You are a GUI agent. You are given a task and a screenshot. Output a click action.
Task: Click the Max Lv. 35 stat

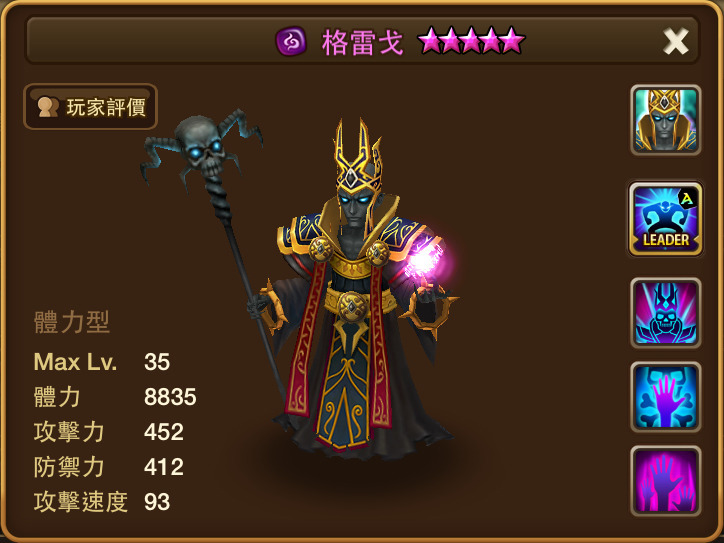coord(102,362)
